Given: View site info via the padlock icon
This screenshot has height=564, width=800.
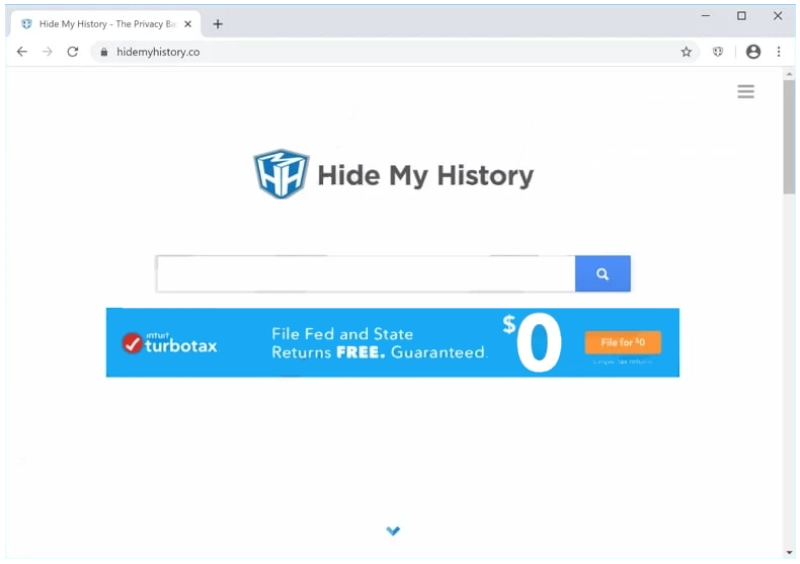Looking at the screenshot, I should (x=102, y=52).
